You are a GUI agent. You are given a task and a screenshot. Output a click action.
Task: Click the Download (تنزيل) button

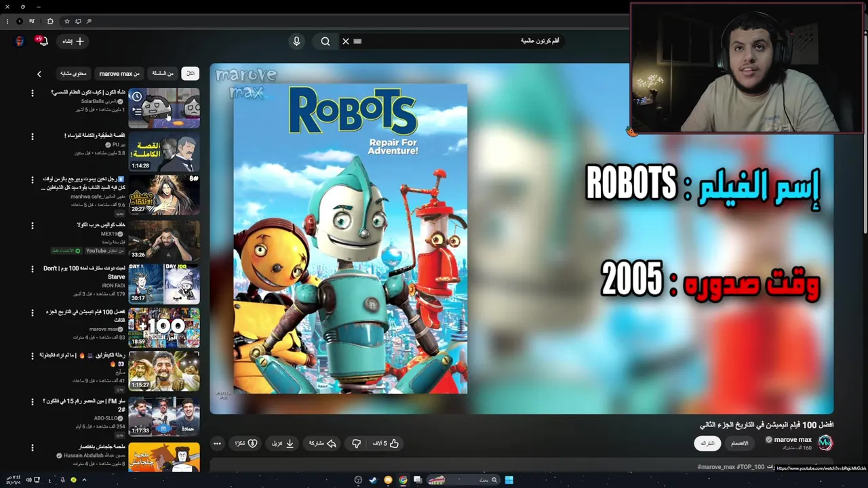(283, 443)
